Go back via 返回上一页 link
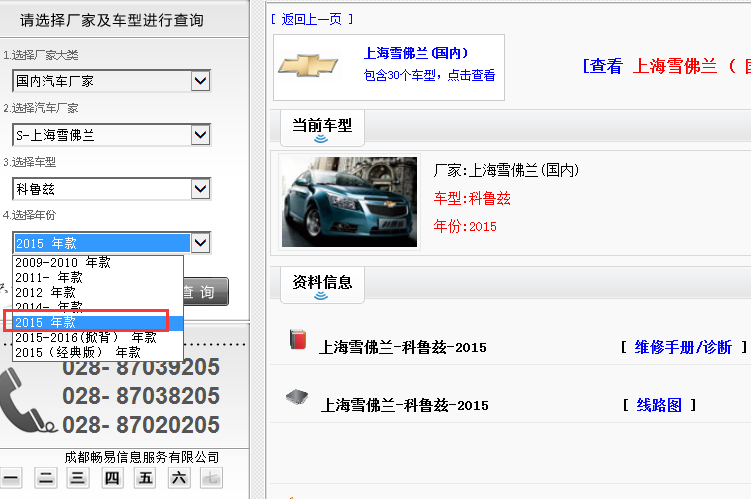This screenshot has width=751, height=499. 311,19
